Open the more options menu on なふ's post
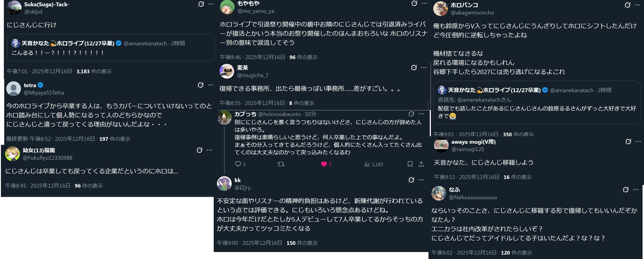644x259 pixels. click(x=636, y=189)
